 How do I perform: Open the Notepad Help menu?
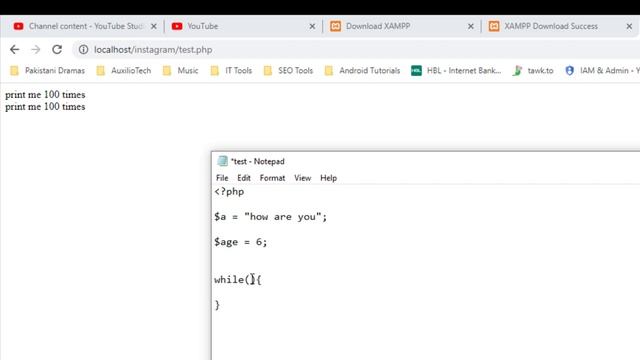pyautogui.click(x=328, y=178)
